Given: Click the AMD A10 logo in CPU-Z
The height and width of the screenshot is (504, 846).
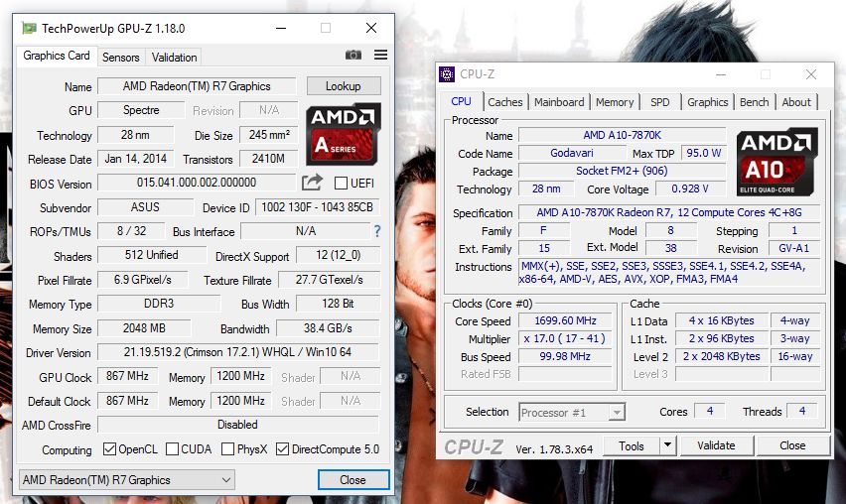Looking at the screenshot, I should pos(776,162).
